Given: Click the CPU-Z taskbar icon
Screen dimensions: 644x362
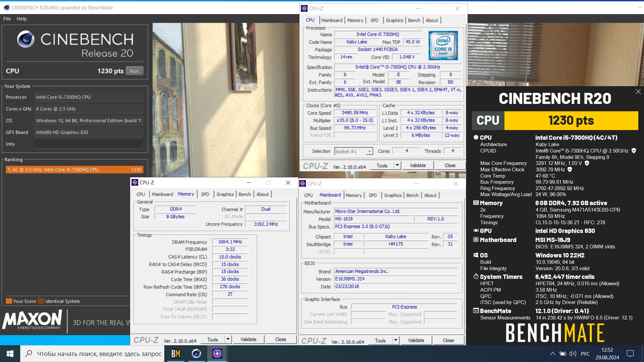Looking at the screenshot, I should [x=217, y=354].
